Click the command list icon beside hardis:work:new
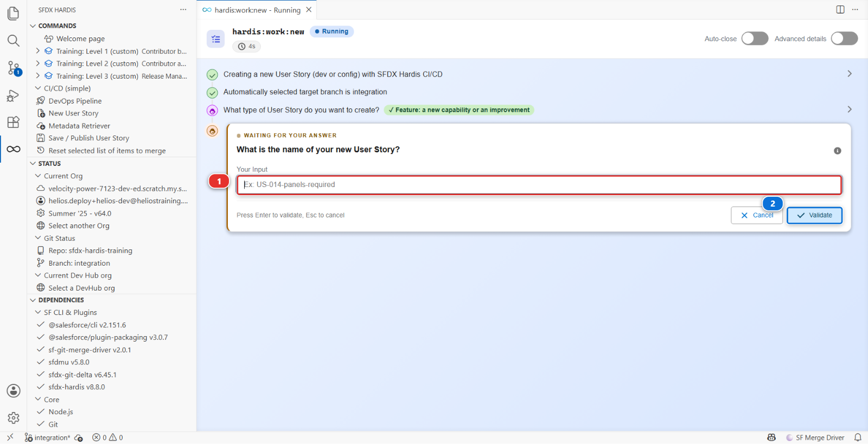The image size is (868, 444). [216, 39]
